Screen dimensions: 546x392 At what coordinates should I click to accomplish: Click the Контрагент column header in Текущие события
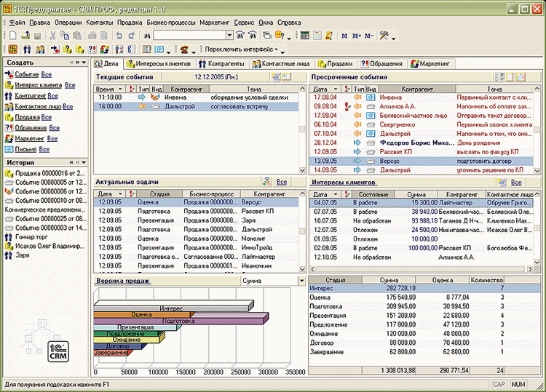coord(186,89)
